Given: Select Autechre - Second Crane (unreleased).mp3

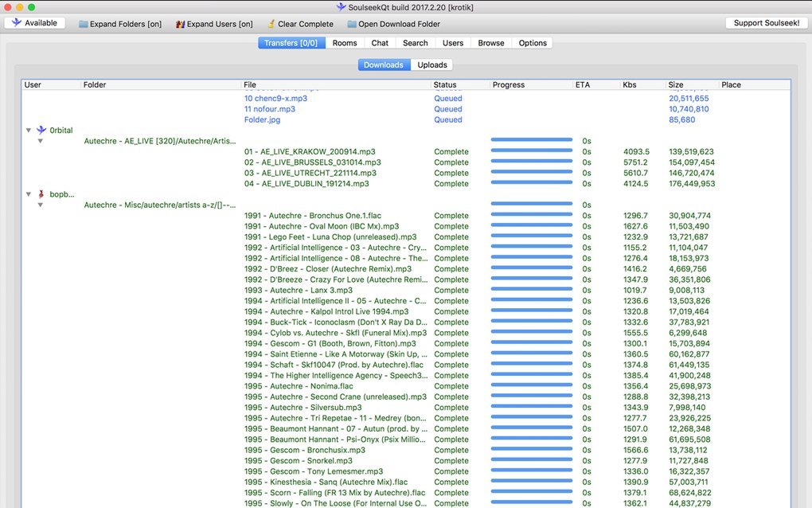Looking at the screenshot, I should click(x=336, y=397).
